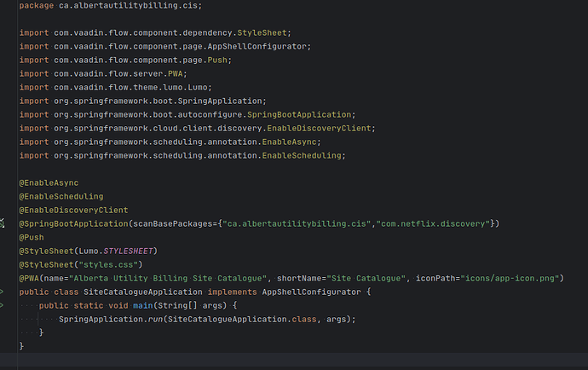588x370 pixels.
Task: Click the @EnableAsync annotation
Action: [49, 183]
